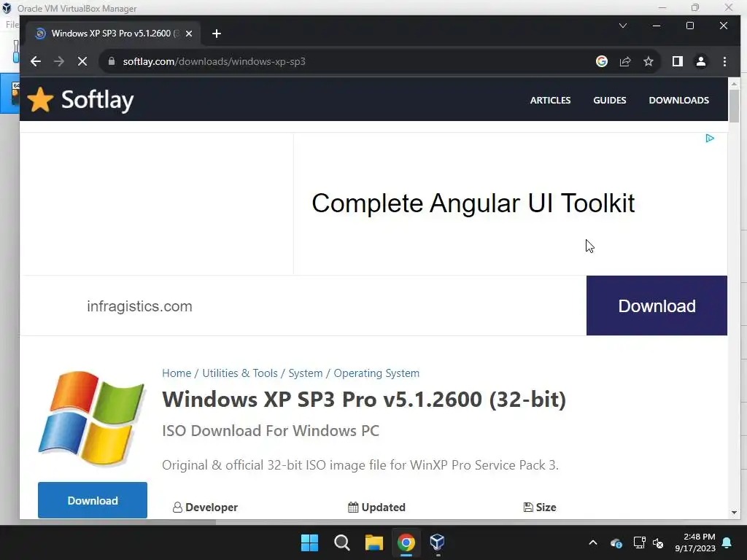Go back to the previous page in Chrome
747x560 pixels.
click(36, 61)
